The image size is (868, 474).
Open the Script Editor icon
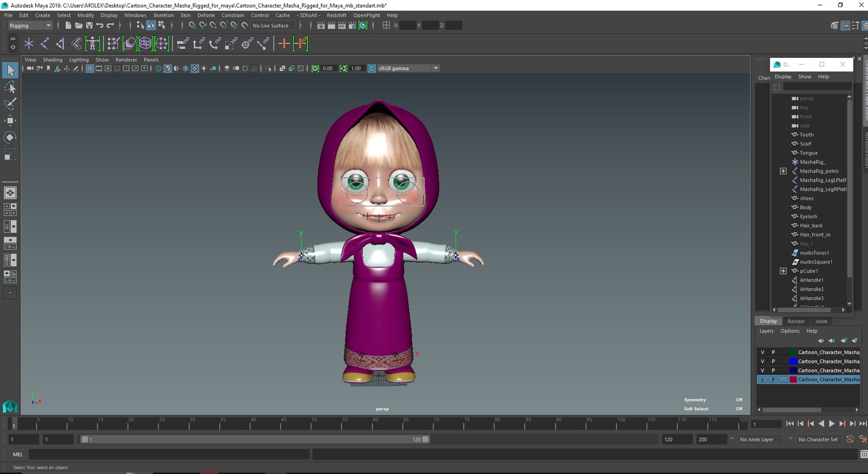point(863,454)
